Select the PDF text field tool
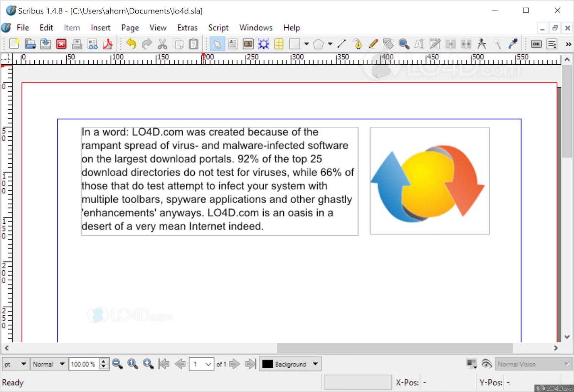The image size is (574, 392). [x=552, y=44]
